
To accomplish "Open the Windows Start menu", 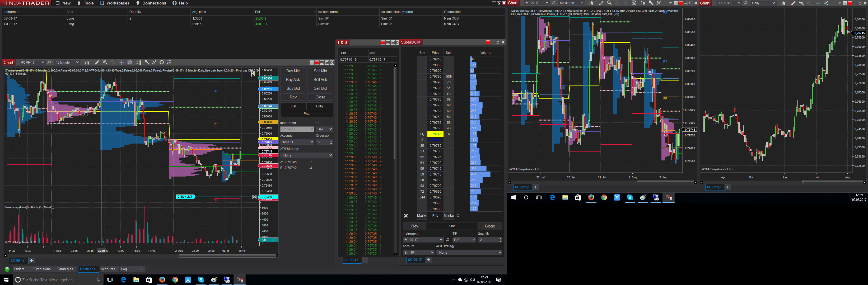I will (6, 280).
